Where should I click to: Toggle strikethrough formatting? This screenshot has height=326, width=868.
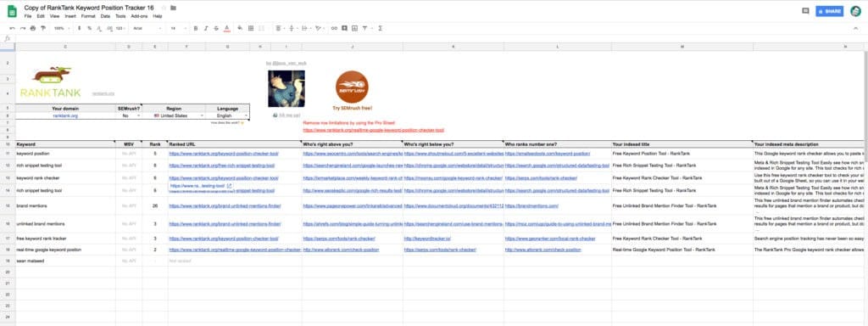pos(216,28)
